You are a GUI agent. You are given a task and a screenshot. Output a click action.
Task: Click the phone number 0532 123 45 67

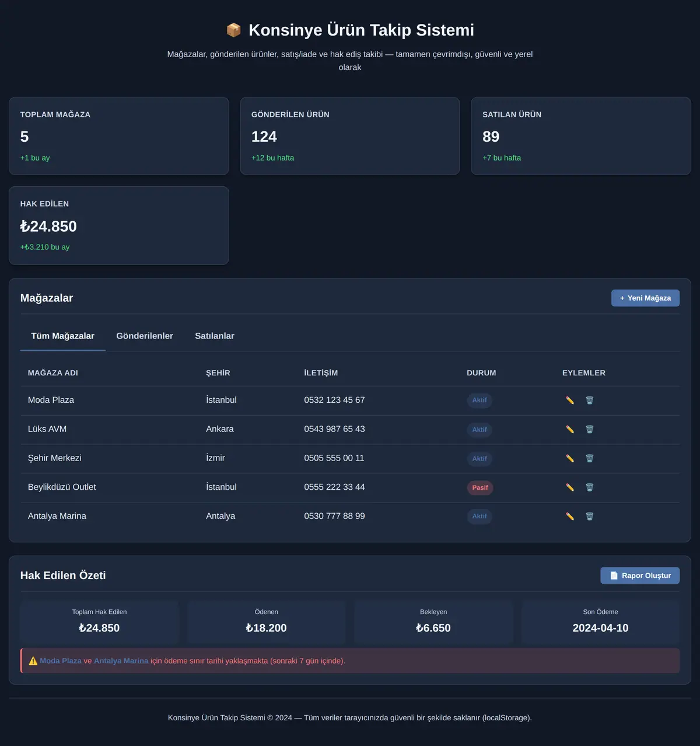click(334, 400)
